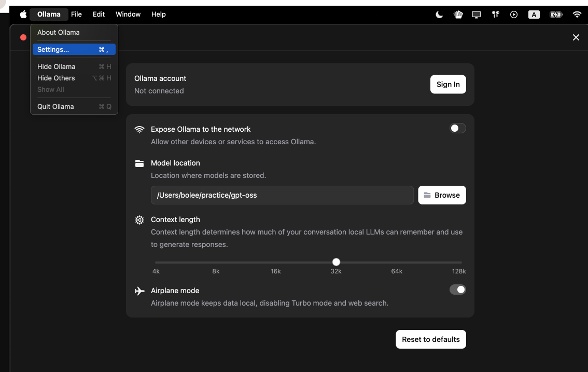The height and width of the screenshot is (372, 588).
Task: Click the Ollama account heading
Action: coord(160,78)
